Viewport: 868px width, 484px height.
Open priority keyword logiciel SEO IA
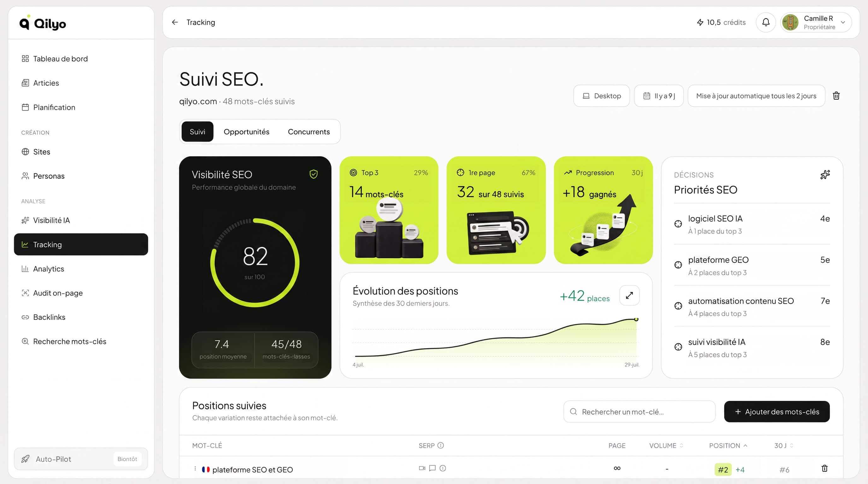click(x=752, y=224)
